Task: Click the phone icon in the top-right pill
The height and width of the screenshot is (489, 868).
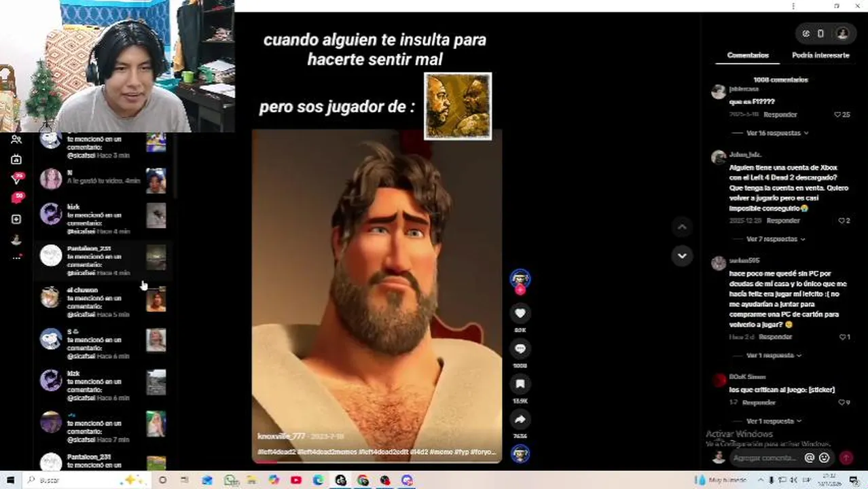Action: point(820,33)
